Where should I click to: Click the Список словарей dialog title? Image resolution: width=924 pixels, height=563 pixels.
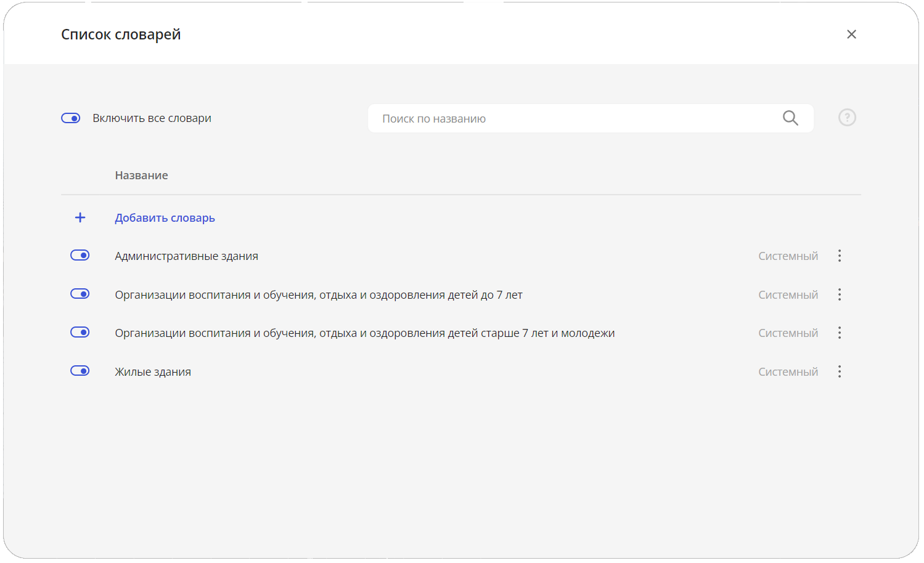coord(121,34)
